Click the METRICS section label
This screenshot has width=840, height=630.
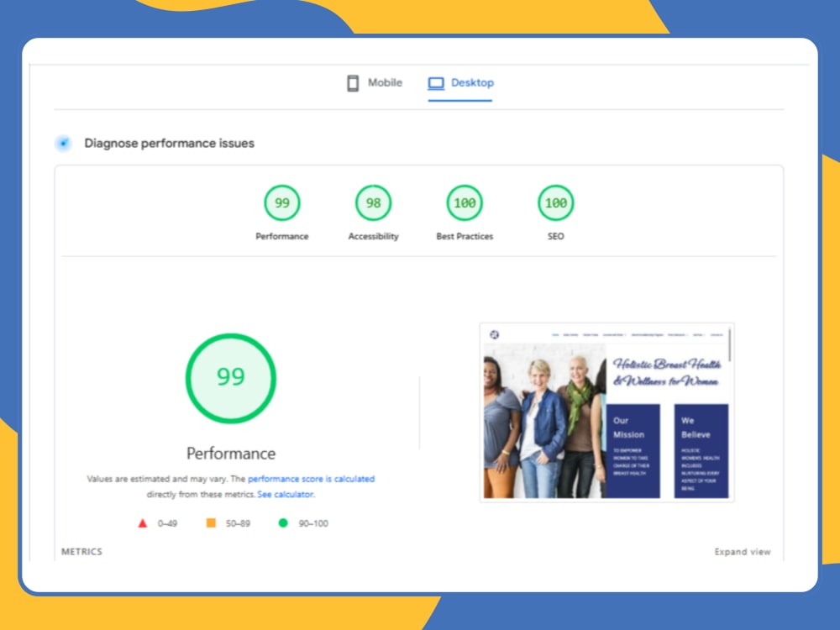coord(81,552)
